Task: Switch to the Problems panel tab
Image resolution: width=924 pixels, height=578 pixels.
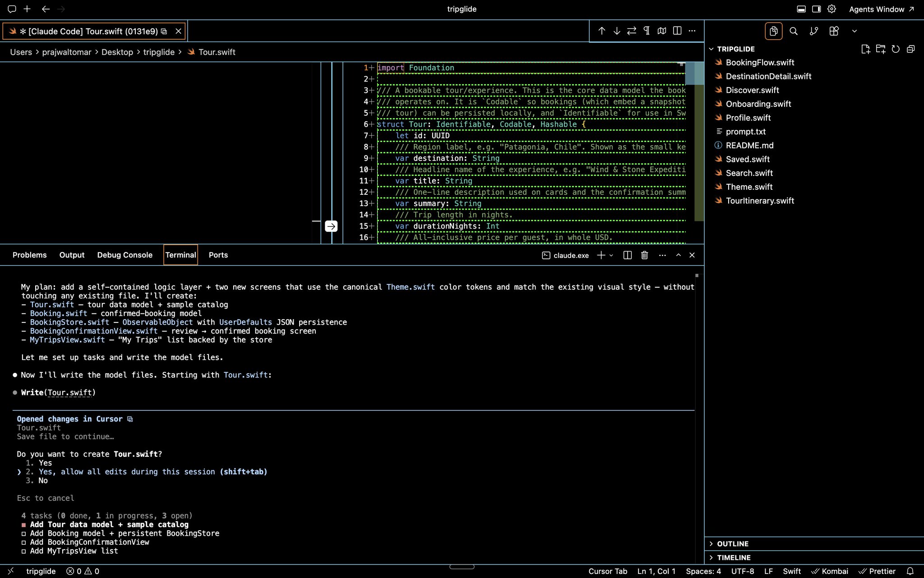Action: click(x=29, y=255)
